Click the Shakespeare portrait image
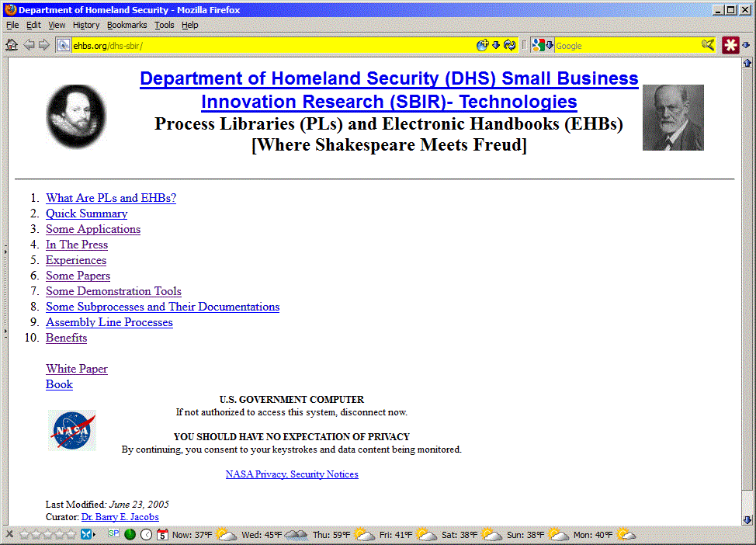Viewport: 756px width, 545px height. pos(76,116)
